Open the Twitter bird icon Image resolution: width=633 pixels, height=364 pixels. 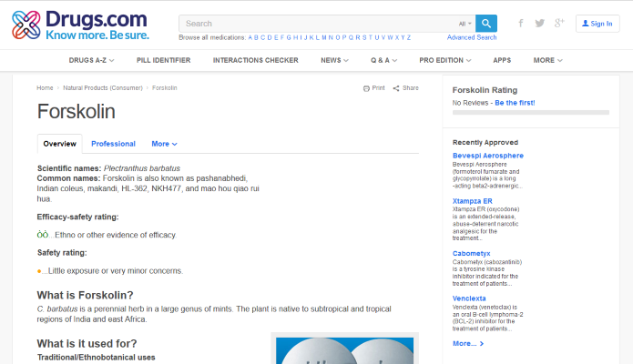[540, 23]
